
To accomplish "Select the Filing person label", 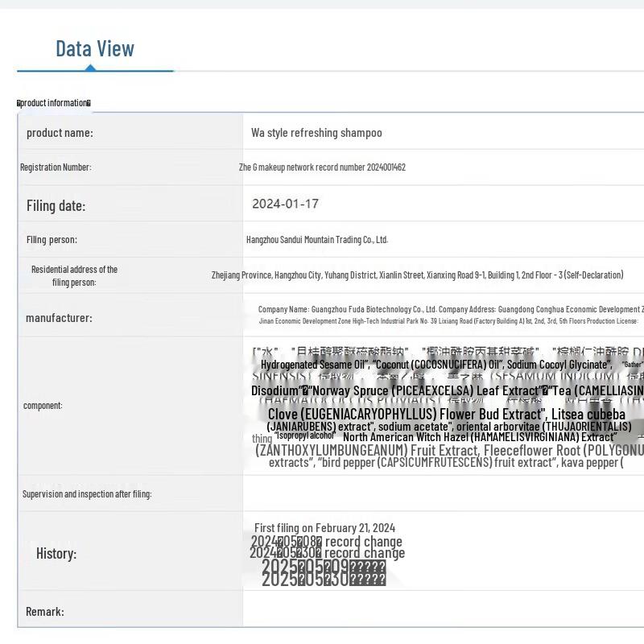I will 52,240.
